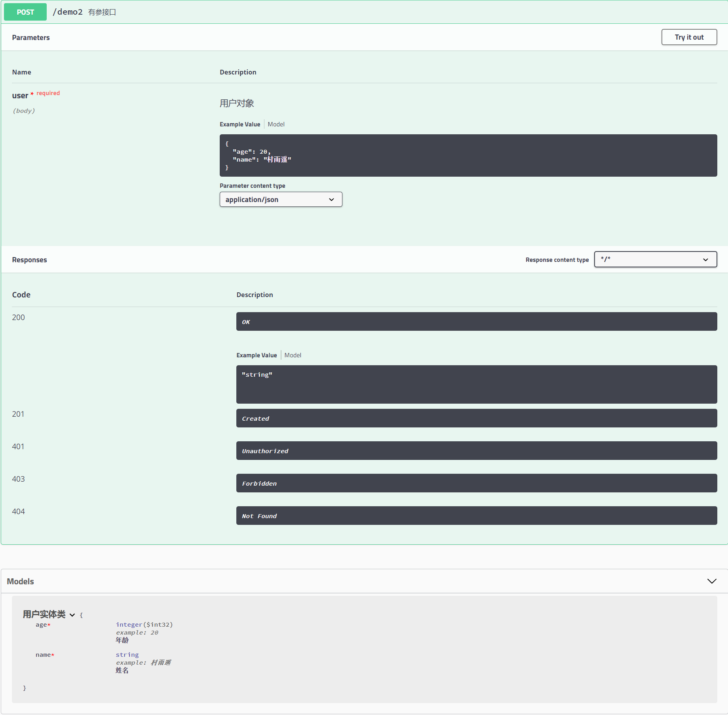Select the age field in 用户实体类 model
Image resolution: width=728 pixels, height=715 pixels.
tap(41, 624)
